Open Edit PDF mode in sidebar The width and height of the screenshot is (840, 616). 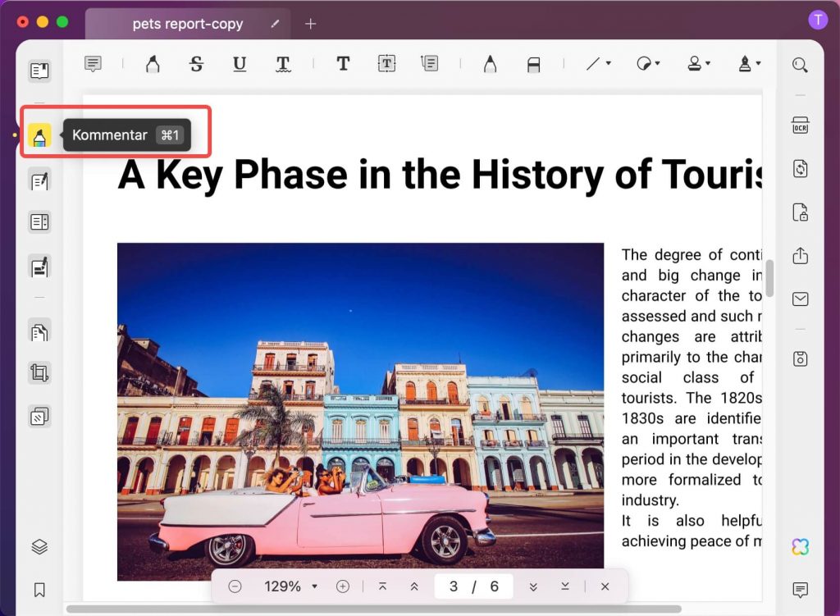click(x=39, y=180)
